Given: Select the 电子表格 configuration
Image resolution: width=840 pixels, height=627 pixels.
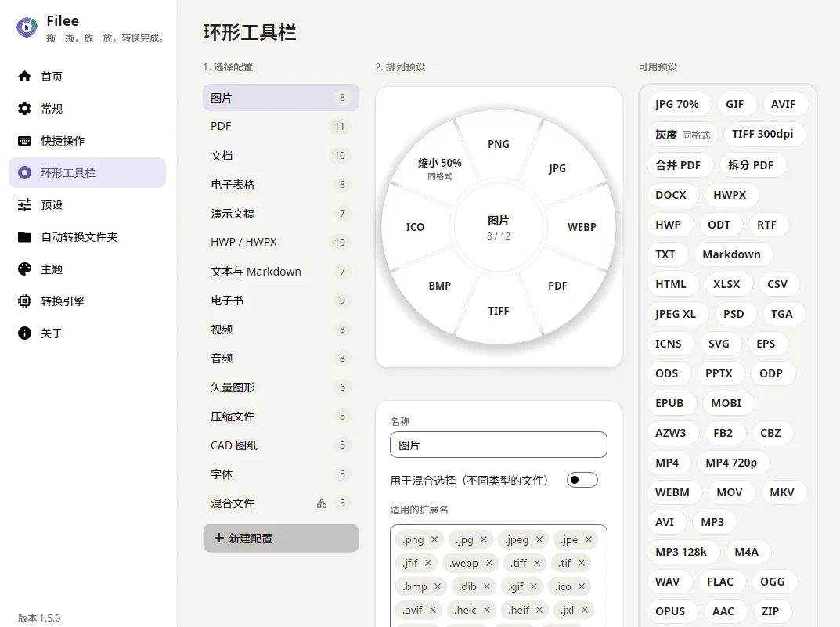Looking at the screenshot, I should click(281, 184).
